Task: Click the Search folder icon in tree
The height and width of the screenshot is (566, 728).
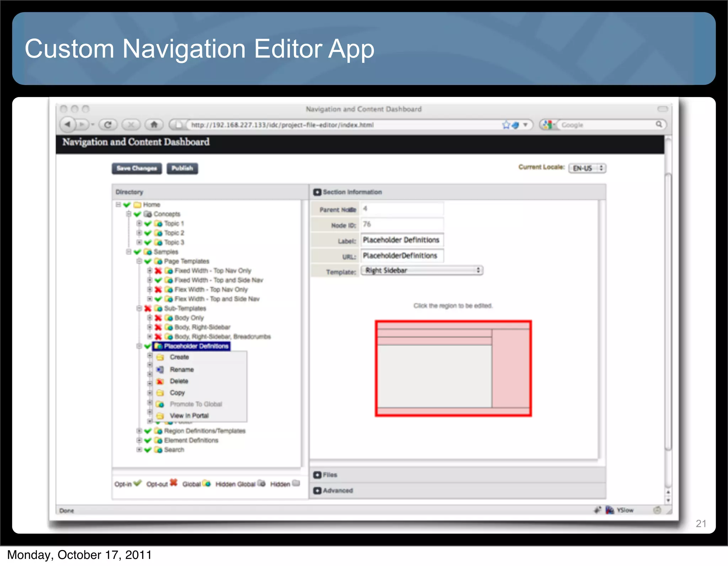Action: click(x=158, y=450)
